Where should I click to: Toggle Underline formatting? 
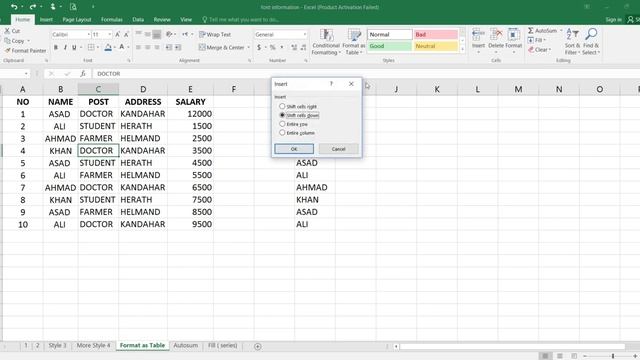pos(74,47)
